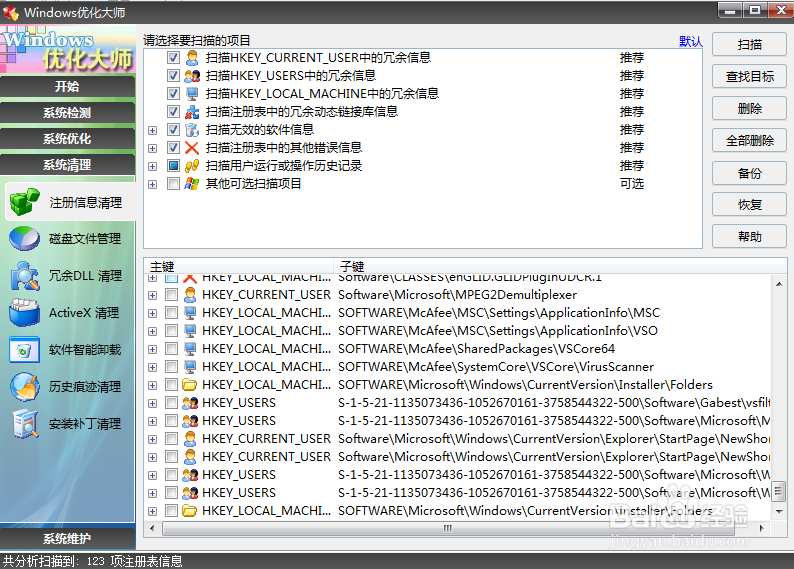Image resolution: width=794 pixels, height=569 pixels.
Task: Click the results scroll up arrow
Action: [779, 284]
